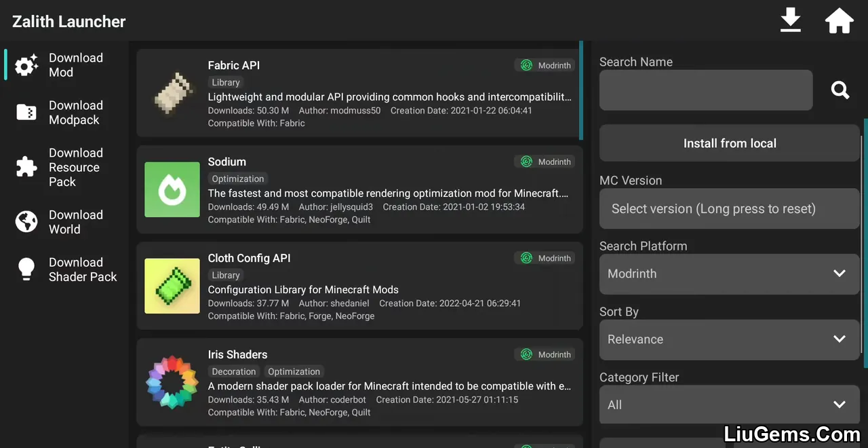Expand the Search Platform Modrinth dropdown
Screen dimensions: 868x448
click(x=730, y=274)
